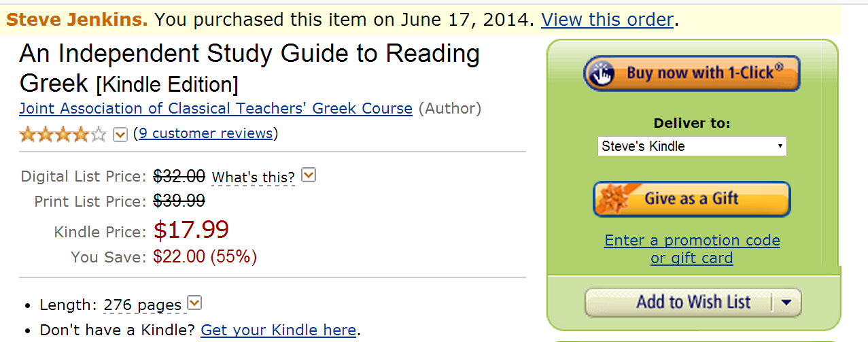Image resolution: width=868 pixels, height=342 pixels.
Task: Click the star rating icons
Action: point(63,134)
